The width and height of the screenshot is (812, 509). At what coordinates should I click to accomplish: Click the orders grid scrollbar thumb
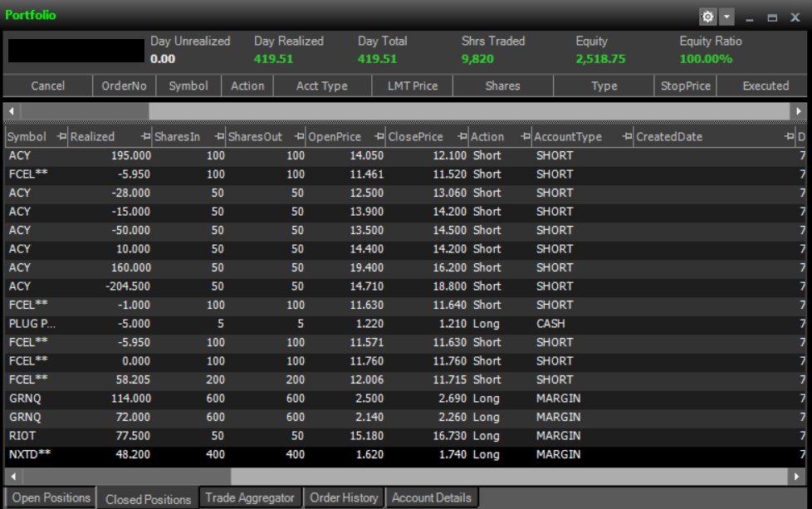pyautogui.click(x=85, y=110)
